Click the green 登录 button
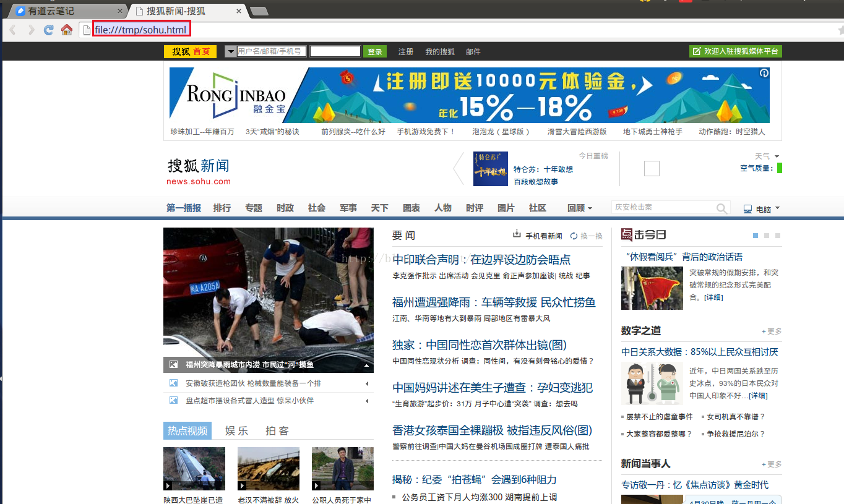This screenshot has width=844, height=504. (375, 52)
